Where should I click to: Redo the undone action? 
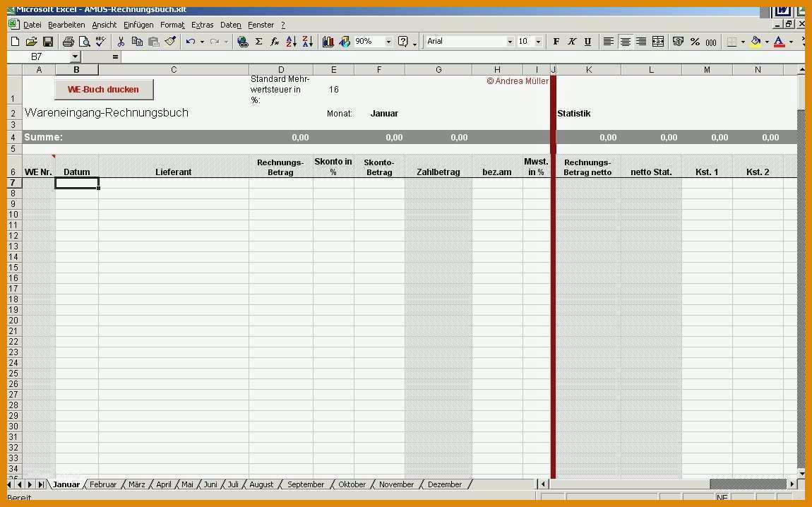(x=215, y=42)
